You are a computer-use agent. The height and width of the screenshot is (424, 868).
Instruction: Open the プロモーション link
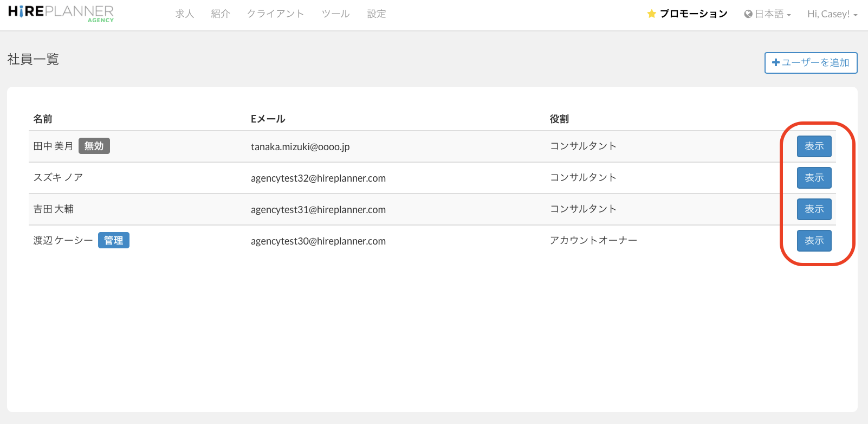click(694, 14)
